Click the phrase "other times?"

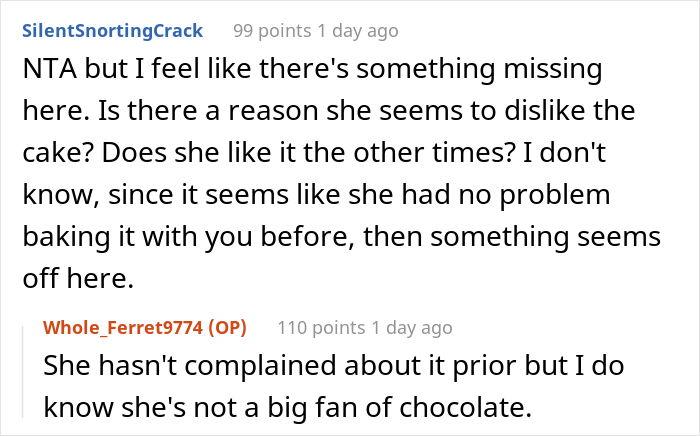point(433,153)
